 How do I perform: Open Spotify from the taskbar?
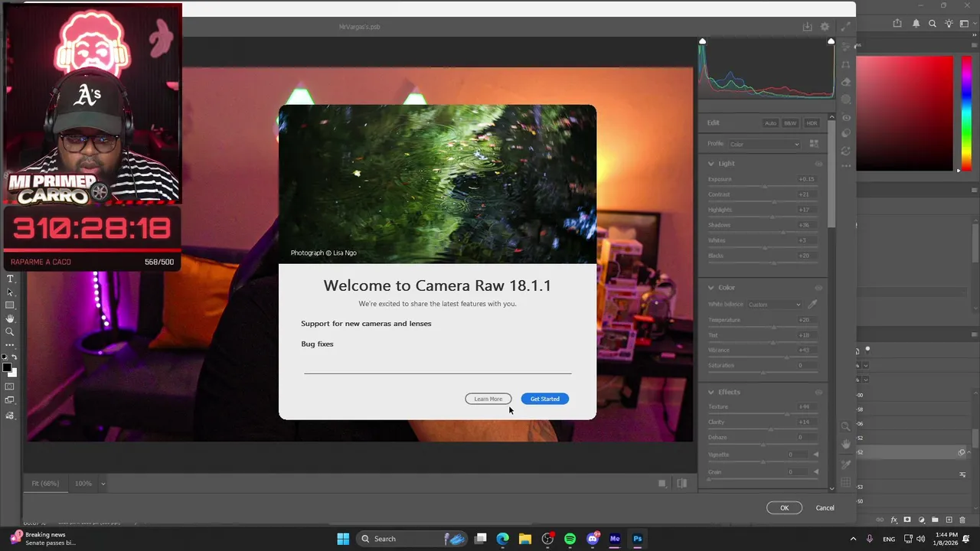[570, 539]
